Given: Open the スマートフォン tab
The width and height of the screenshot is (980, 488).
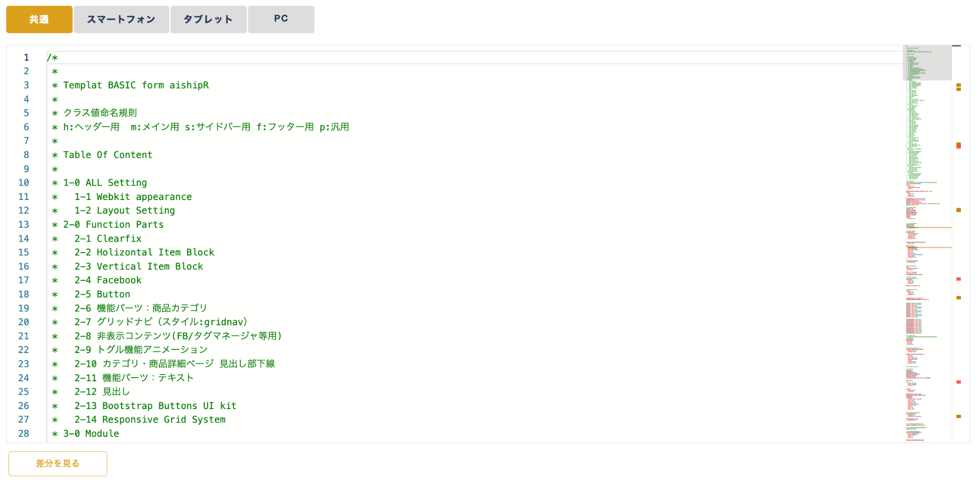Looking at the screenshot, I should coord(121,20).
